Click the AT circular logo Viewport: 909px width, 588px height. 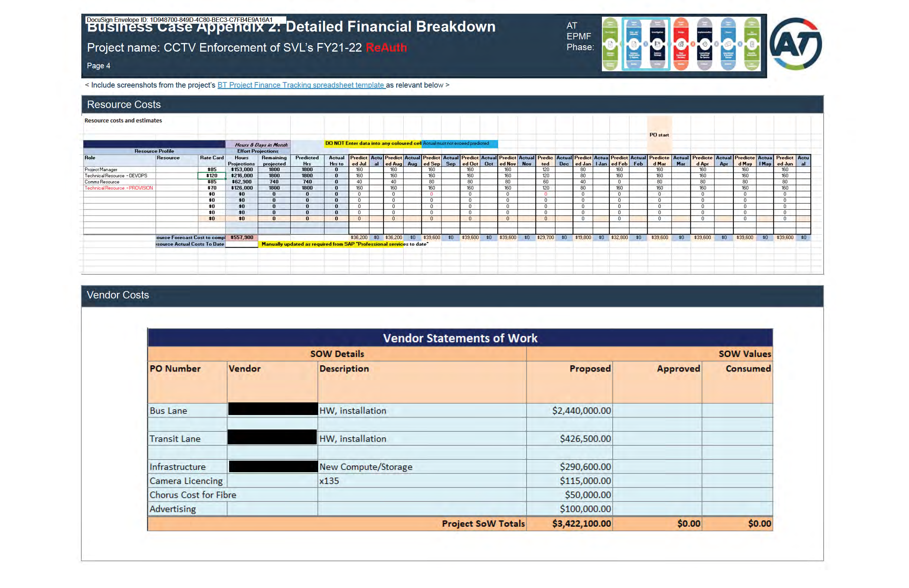point(795,44)
